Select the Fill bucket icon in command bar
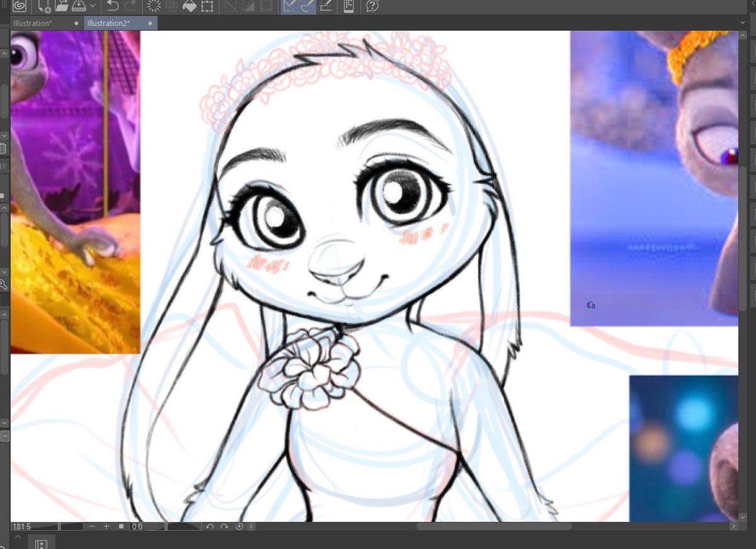Screen dimensions: 756x549 point(189,6)
